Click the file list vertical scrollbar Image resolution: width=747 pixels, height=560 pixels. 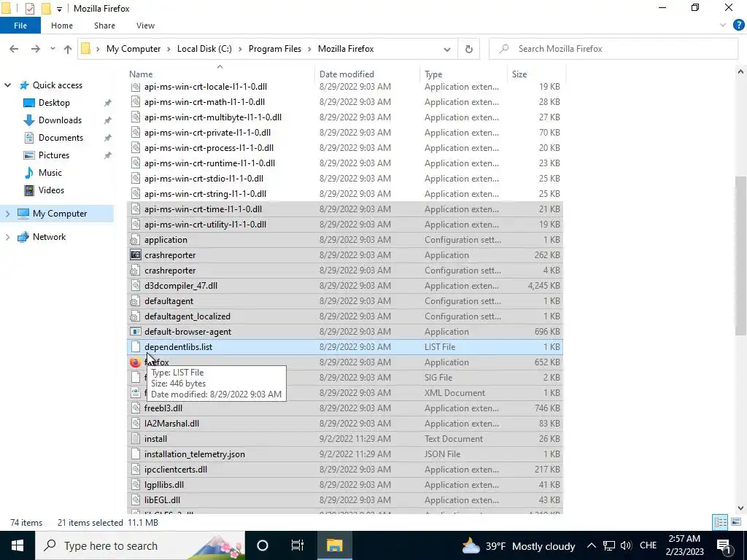tap(740, 255)
